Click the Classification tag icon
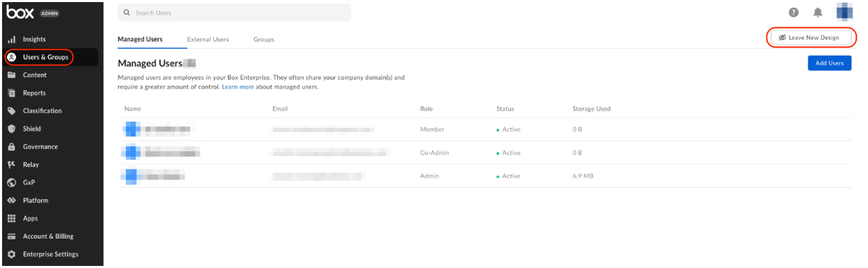868x268 pixels. tap(11, 111)
